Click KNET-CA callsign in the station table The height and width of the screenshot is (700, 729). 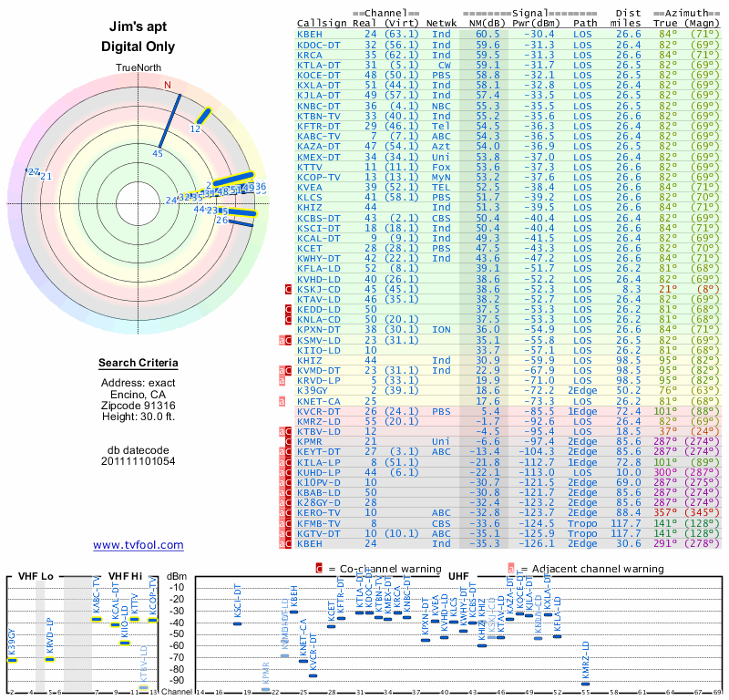[x=318, y=401]
